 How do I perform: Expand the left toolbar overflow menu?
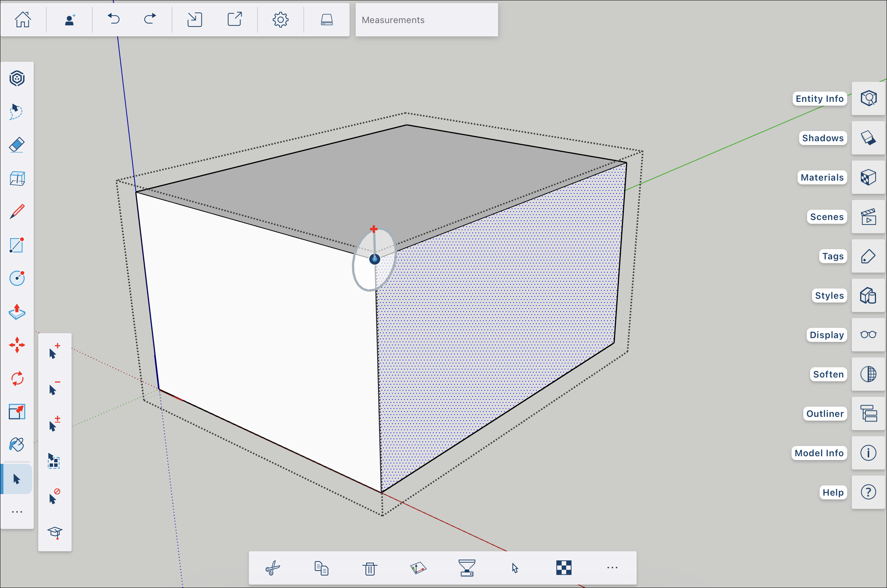click(x=17, y=512)
